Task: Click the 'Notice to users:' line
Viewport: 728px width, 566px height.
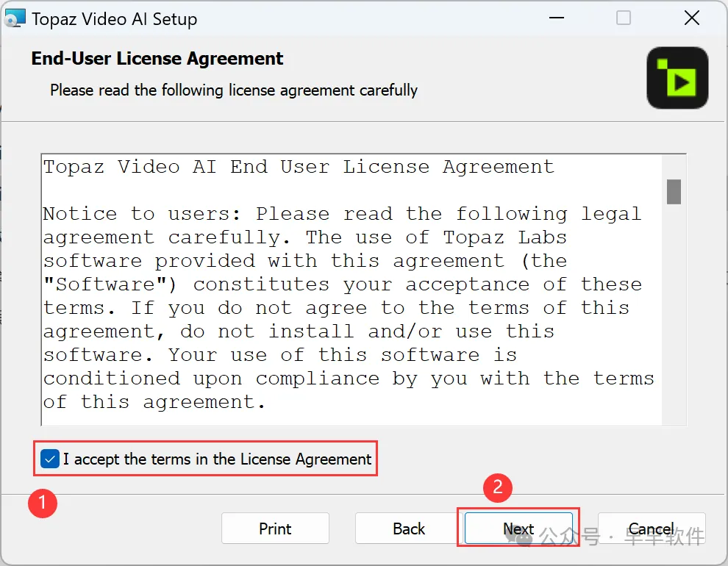Action: [x=342, y=213]
